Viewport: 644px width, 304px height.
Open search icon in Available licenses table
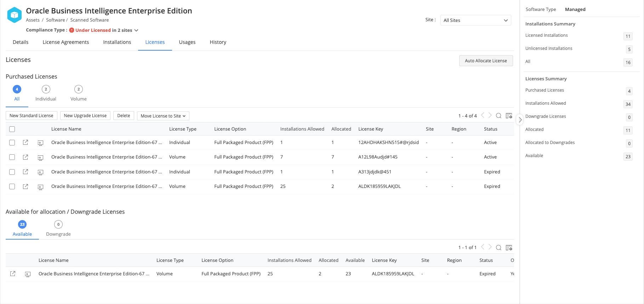[498, 247]
